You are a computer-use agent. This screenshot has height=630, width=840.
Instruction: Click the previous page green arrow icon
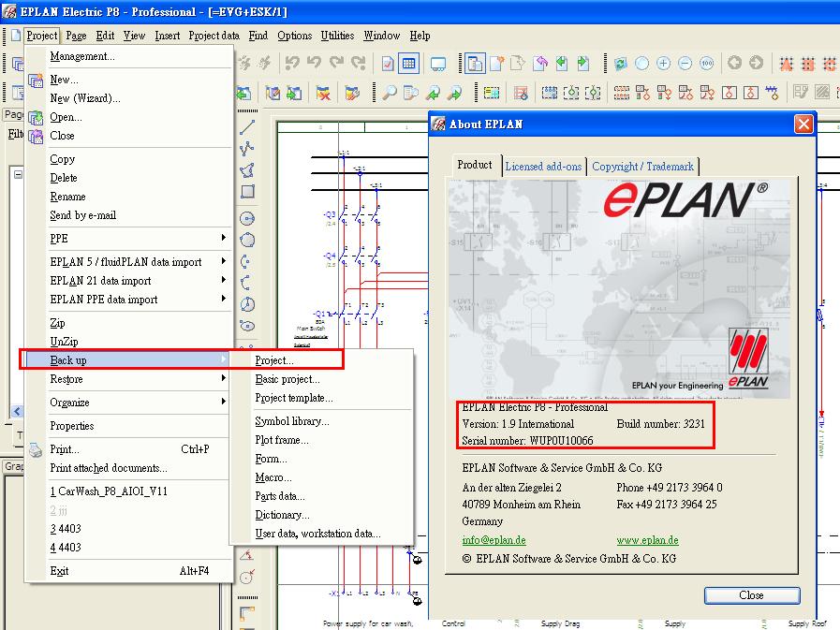click(x=562, y=64)
